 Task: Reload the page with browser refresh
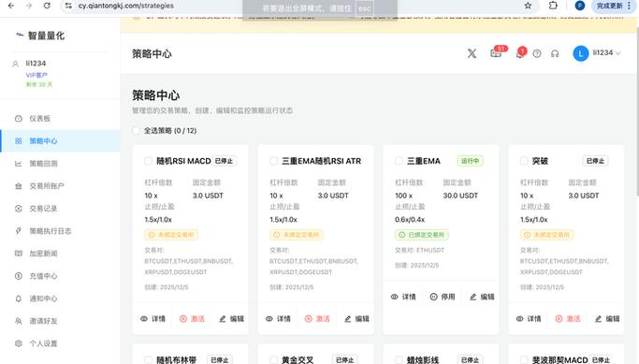[x=47, y=6]
